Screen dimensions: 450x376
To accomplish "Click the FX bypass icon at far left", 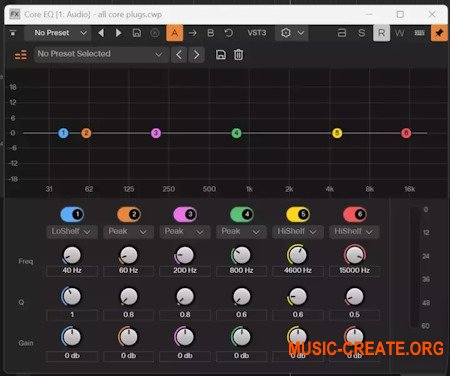I will [13, 33].
